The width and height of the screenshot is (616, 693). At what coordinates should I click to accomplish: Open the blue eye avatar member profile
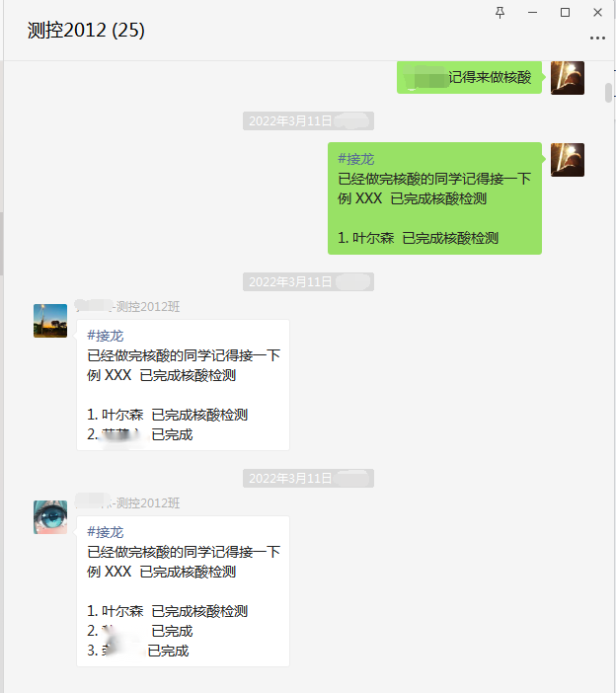coord(50,517)
